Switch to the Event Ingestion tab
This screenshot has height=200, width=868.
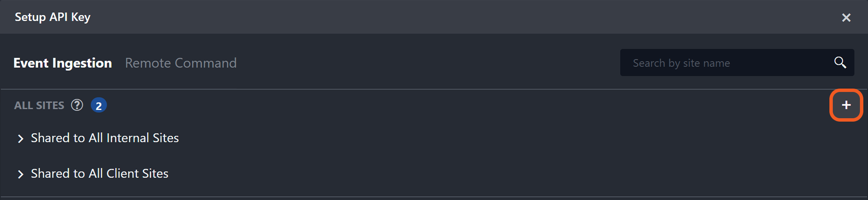tap(63, 63)
